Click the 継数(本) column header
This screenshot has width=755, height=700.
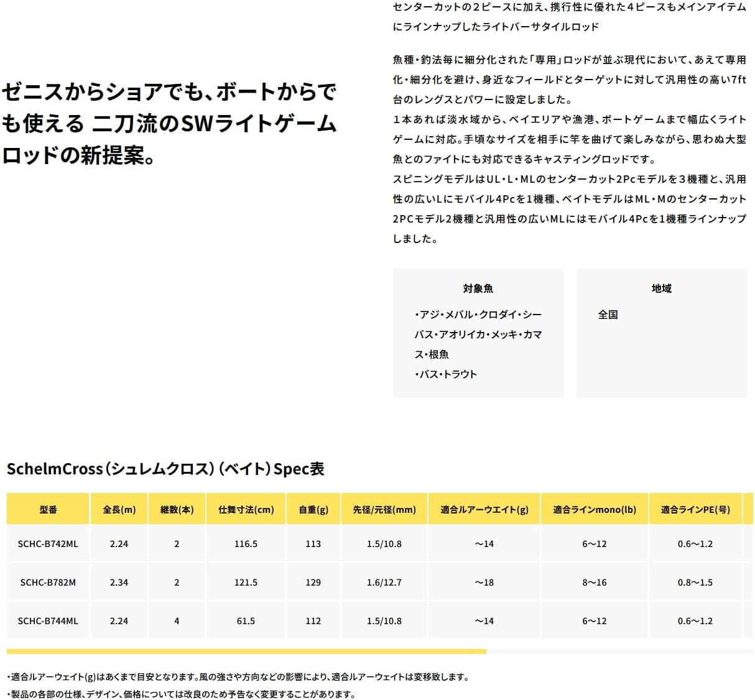177,509
